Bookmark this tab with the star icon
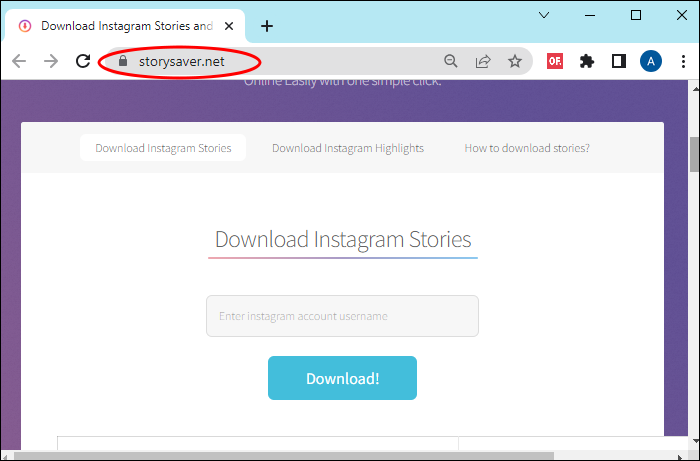 515,61
